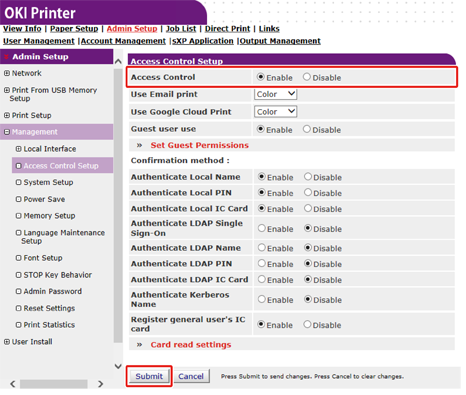Open the Direct Print tab
Viewport: 466px width, 395px height.
point(227,29)
